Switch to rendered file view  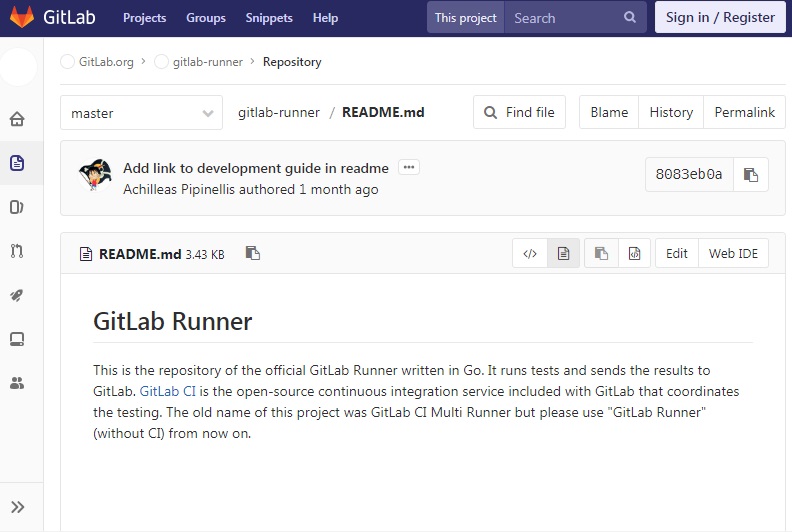563,254
